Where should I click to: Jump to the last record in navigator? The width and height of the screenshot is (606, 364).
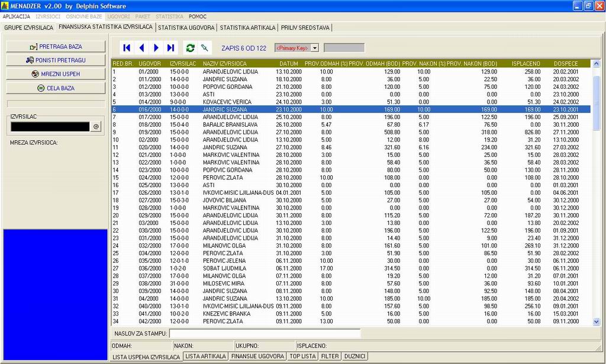coord(171,47)
